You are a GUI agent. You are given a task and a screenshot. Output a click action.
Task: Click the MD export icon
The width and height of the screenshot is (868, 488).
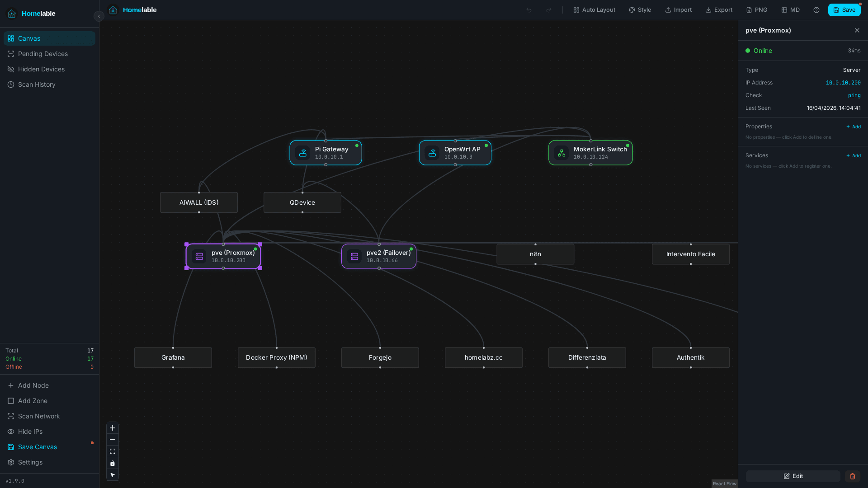[x=784, y=9]
